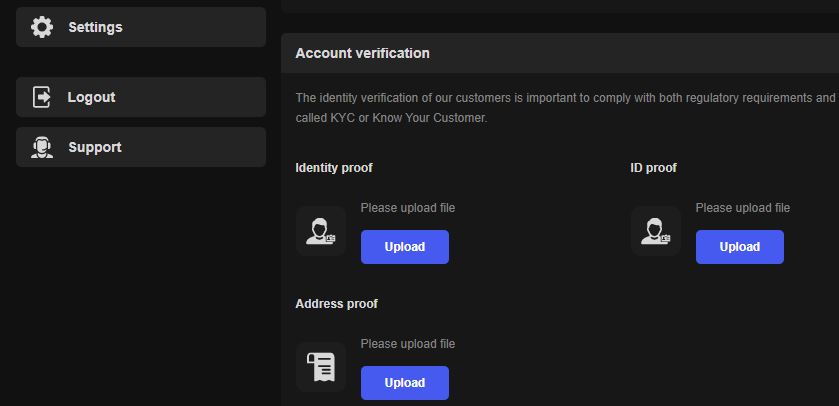Click the Account verification panel header
The height and width of the screenshot is (406, 839).
(560, 53)
